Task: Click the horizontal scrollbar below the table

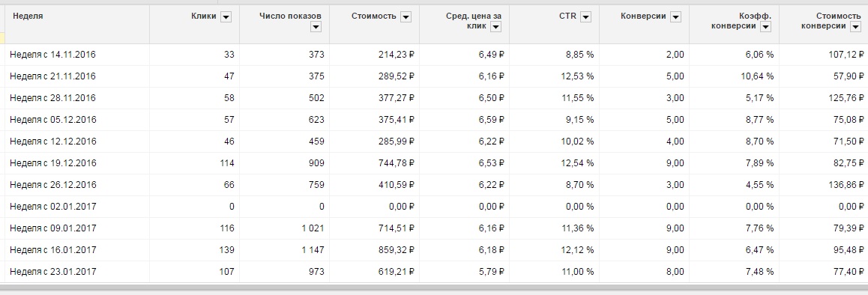Action: click(x=434, y=288)
